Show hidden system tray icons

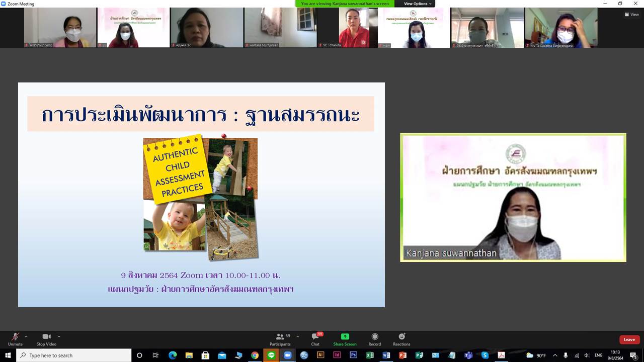555,355
